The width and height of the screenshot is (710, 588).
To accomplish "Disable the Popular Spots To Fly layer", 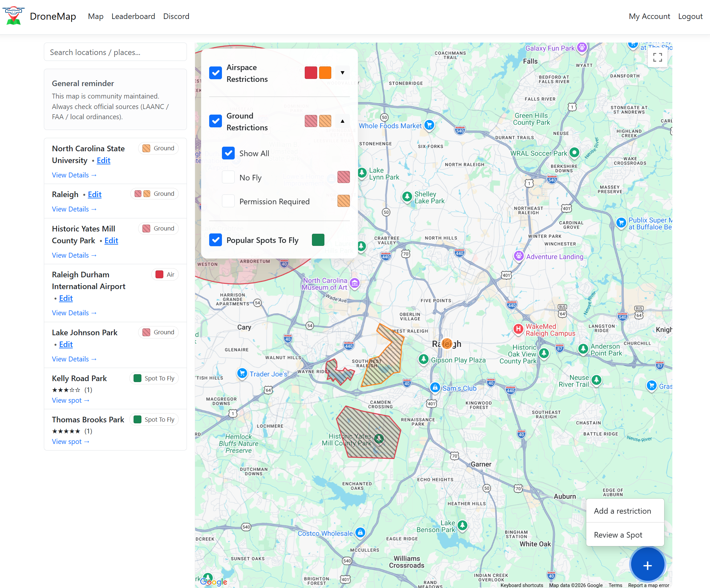I will click(215, 240).
